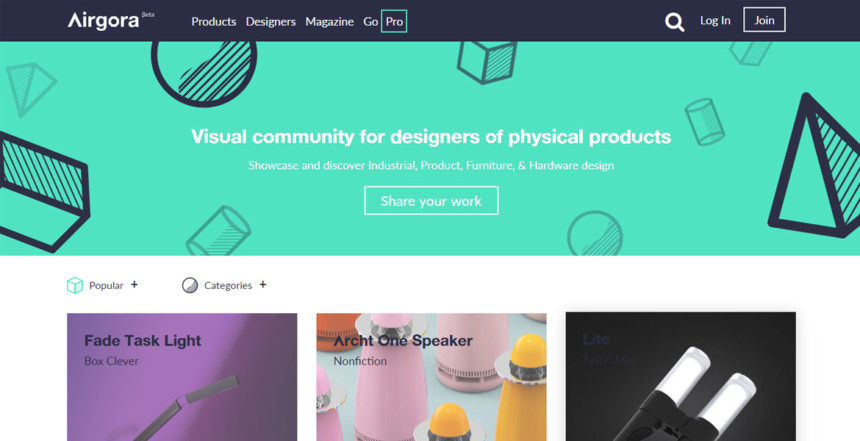Open the Products menu
The image size is (860, 441).
[214, 21]
